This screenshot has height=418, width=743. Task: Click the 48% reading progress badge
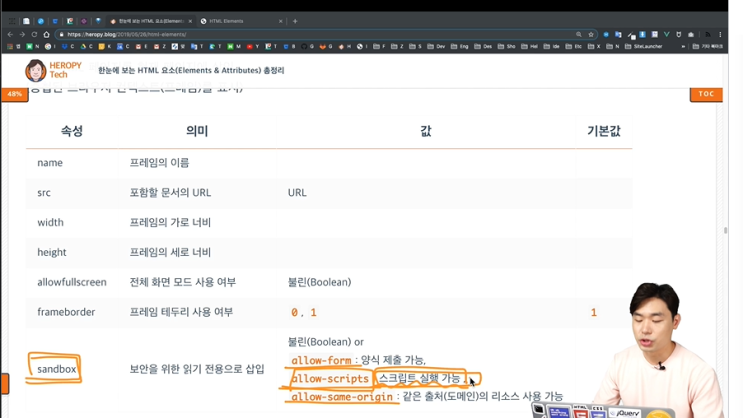coord(14,94)
